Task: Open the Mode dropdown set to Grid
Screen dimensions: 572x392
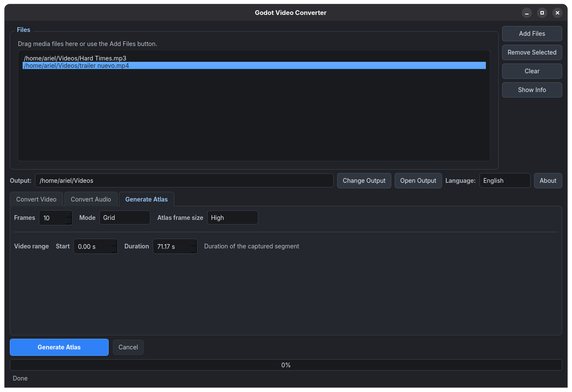Action: 125,218
